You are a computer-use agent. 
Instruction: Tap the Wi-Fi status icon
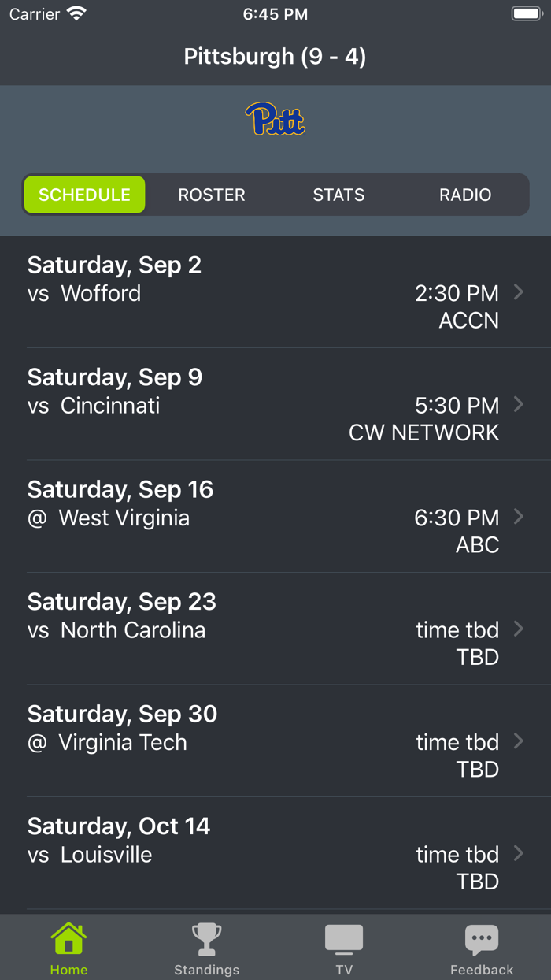tap(76, 14)
